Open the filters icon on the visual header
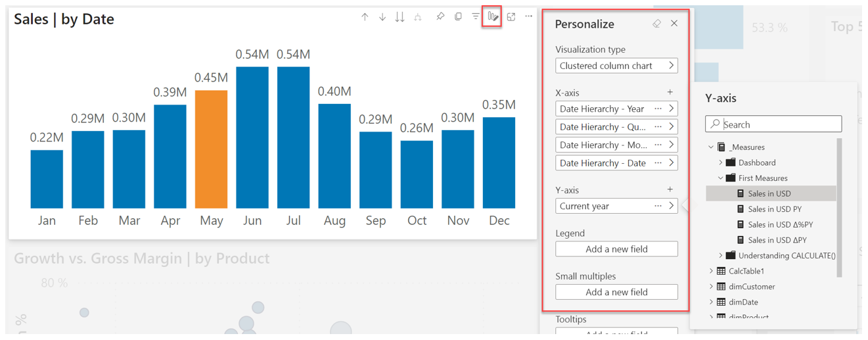 476,16
